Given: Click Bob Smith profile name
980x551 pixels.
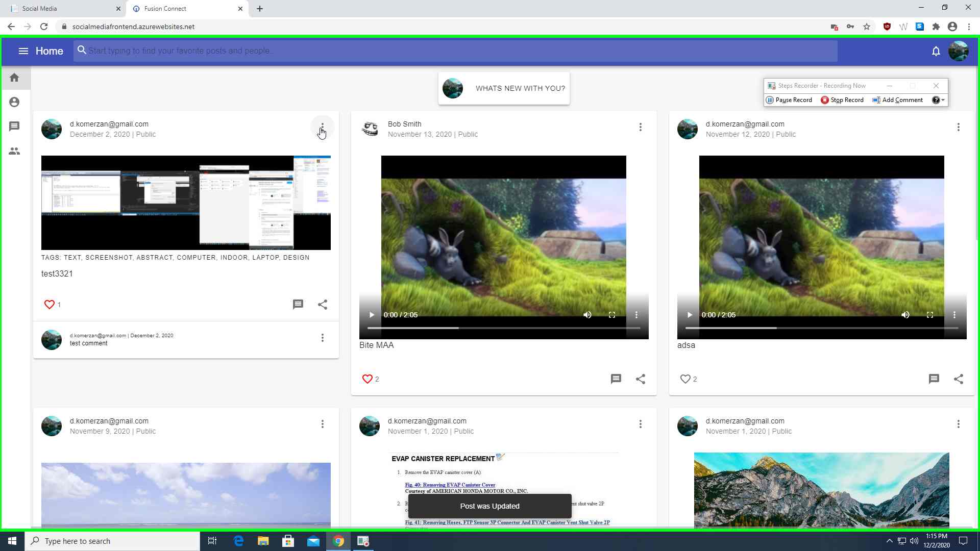Looking at the screenshot, I should 404,124.
